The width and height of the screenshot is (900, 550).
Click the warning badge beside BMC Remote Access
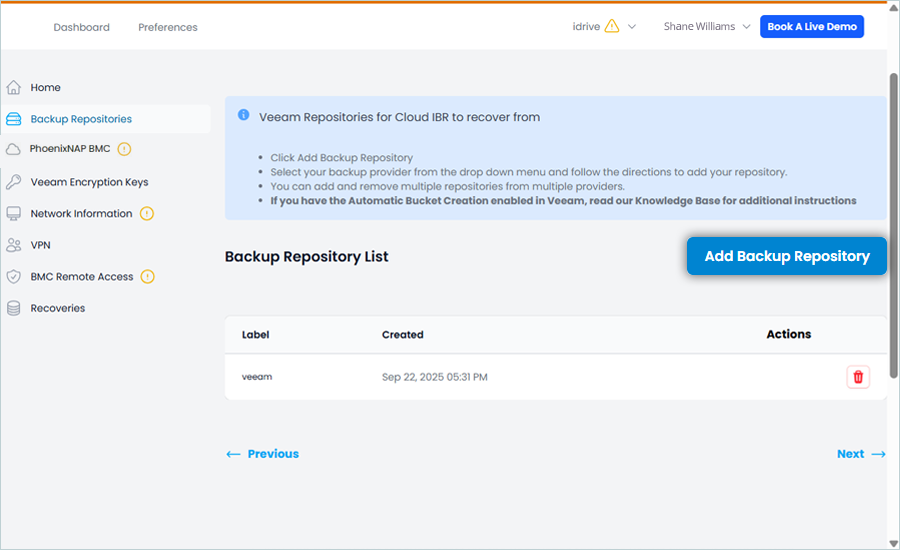tap(148, 277)
